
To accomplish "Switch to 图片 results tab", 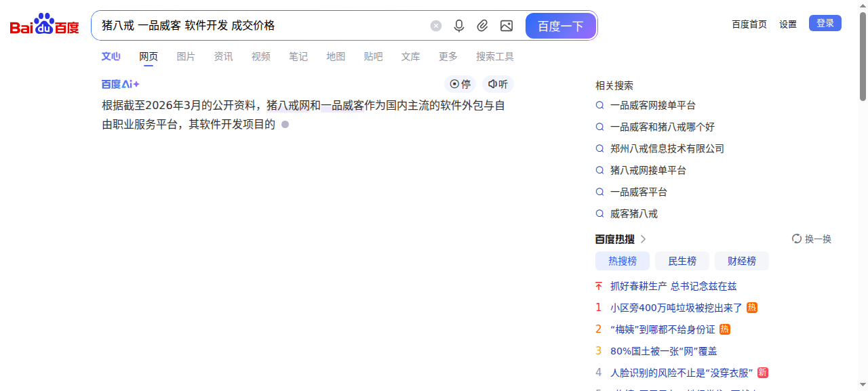I will [x=186, y=56].
